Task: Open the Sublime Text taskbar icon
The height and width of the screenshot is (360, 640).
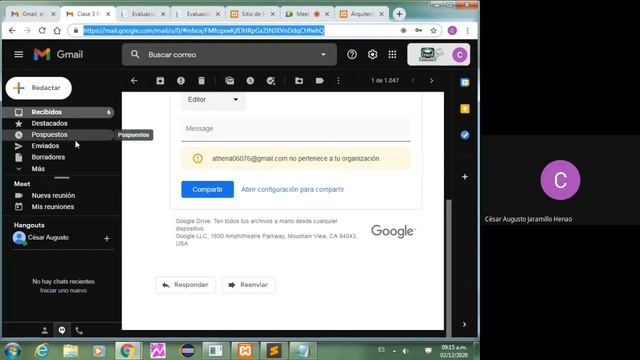Action: pyautogui.click(x=274, y=351)
